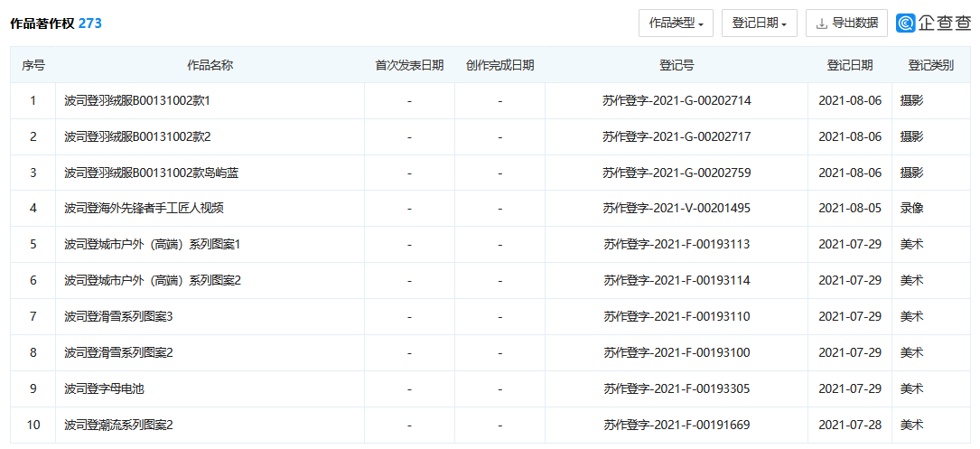
Task: Click the 登记号 column header
Action: 677,65
